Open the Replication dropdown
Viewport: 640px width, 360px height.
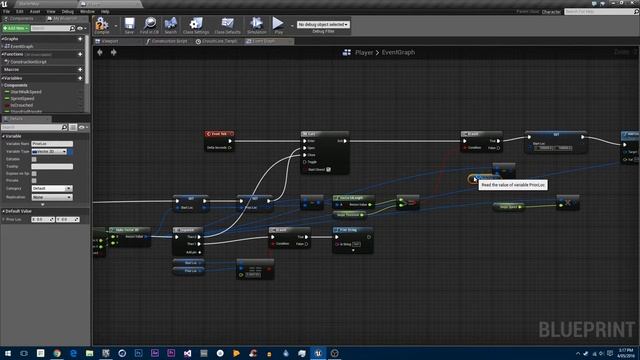click(52, 197)
